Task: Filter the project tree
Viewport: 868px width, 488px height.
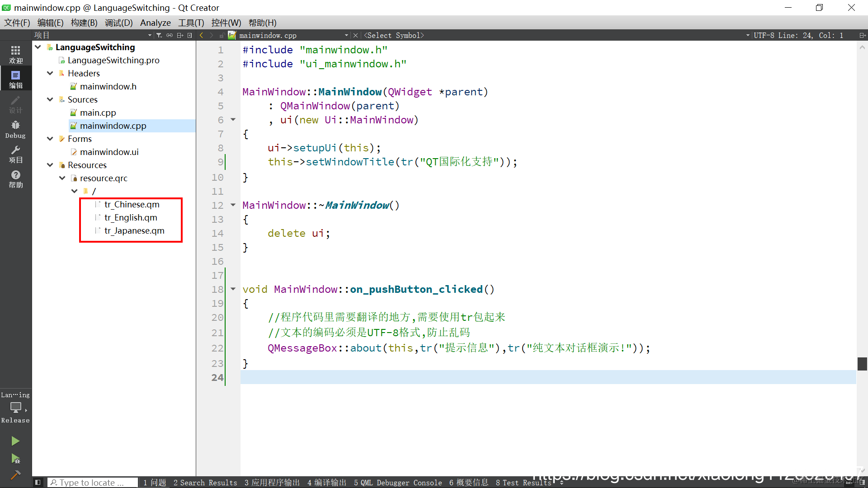Action: point(159,35)
